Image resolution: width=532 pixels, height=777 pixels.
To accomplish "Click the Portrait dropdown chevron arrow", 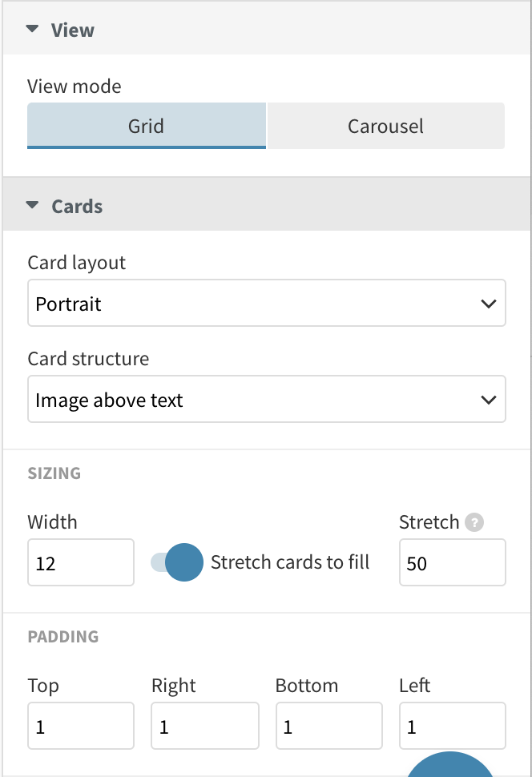I will (x=489, y=304).
